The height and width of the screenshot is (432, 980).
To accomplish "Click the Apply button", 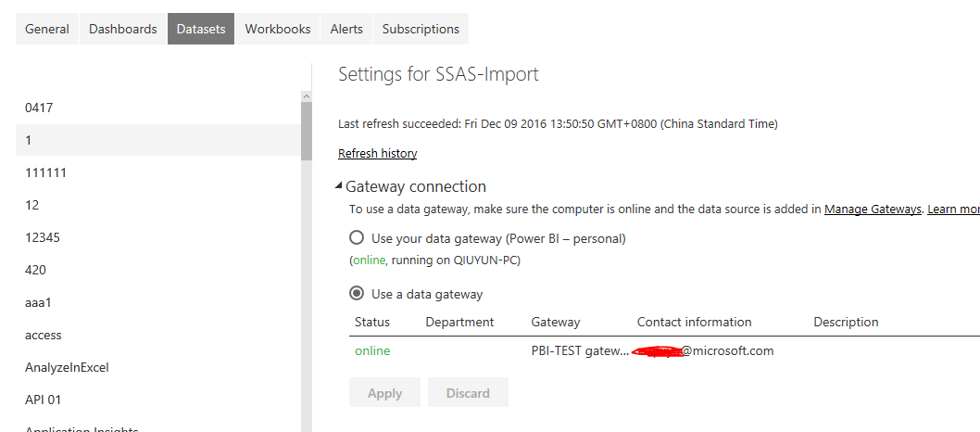I will [x=385, y=393].
